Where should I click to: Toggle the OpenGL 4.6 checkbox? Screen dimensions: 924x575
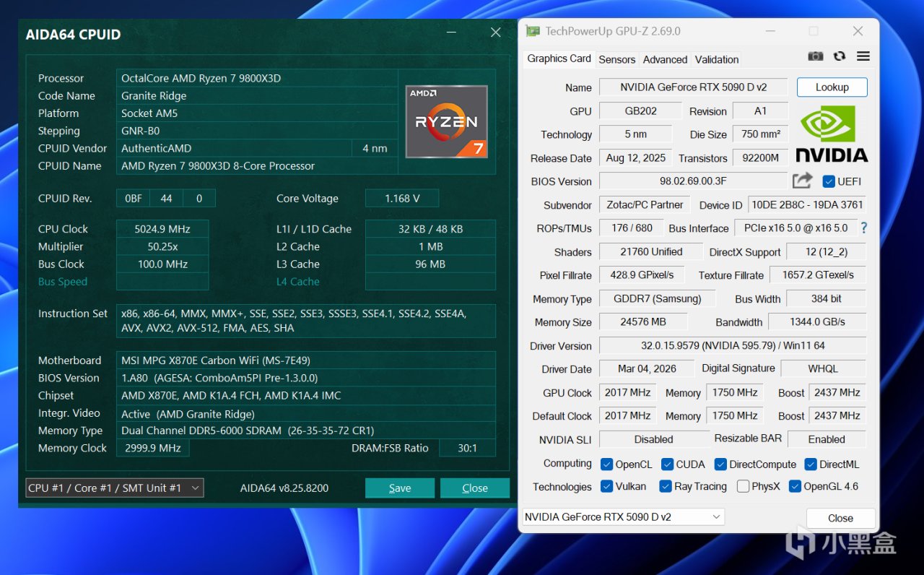796,486
